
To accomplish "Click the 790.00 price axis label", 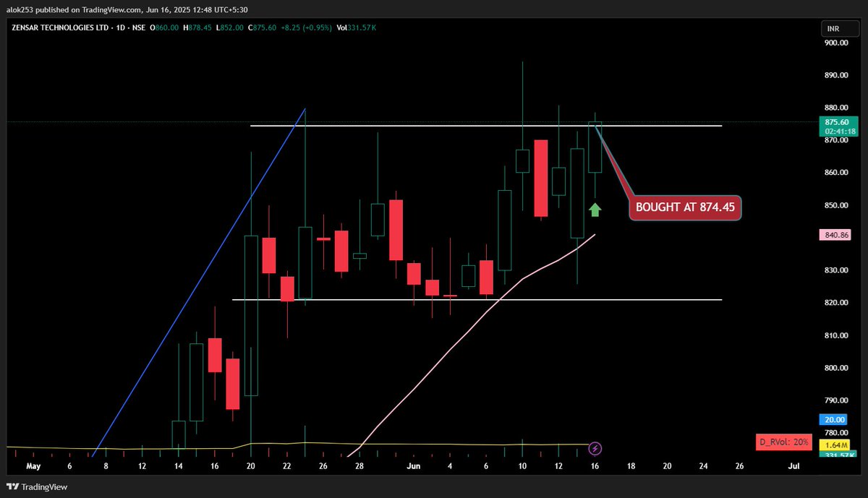I will coord(836,400).
